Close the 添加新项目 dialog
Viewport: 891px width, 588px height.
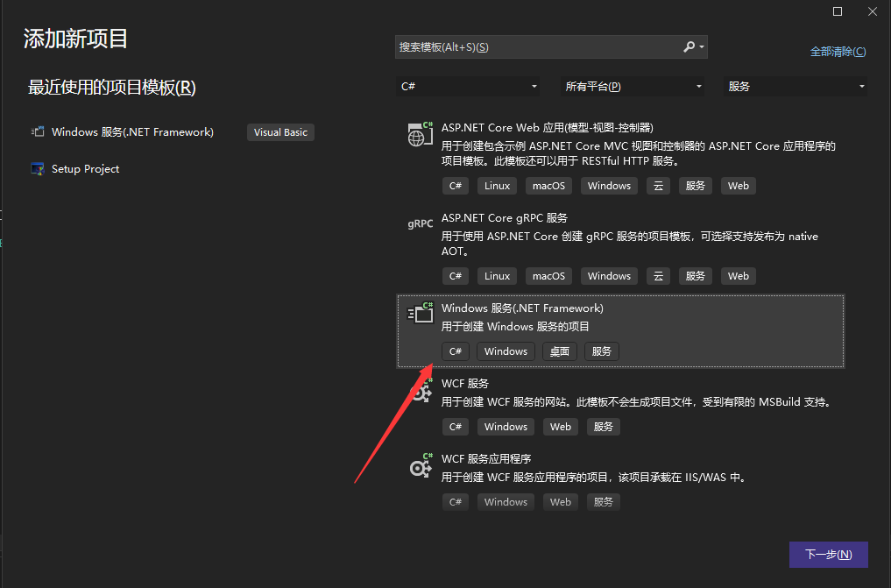[x=873, y=11]
